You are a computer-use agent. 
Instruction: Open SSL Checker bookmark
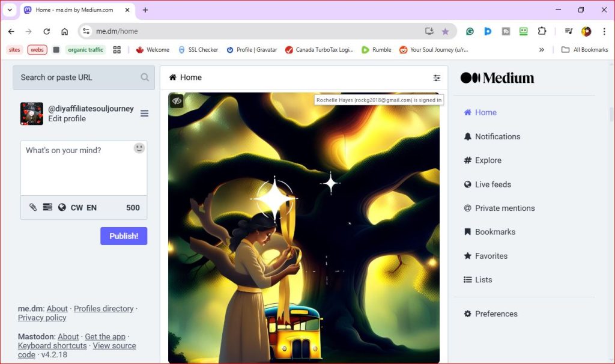coord(198,50)
